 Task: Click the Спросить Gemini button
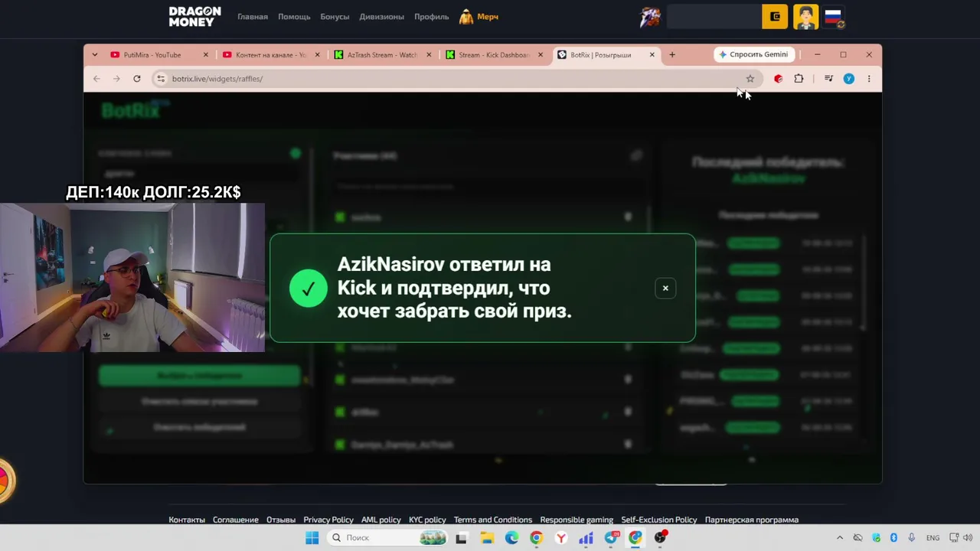tap(753, 55)
